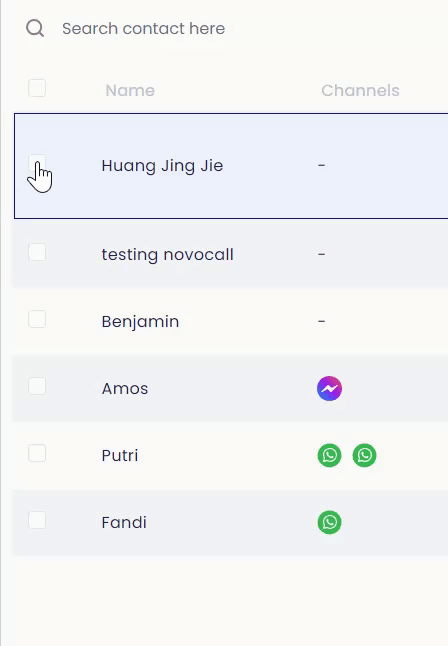Check the box for Huang Jing Jie
Screen dimensions: 448x646
click(37, 164)
